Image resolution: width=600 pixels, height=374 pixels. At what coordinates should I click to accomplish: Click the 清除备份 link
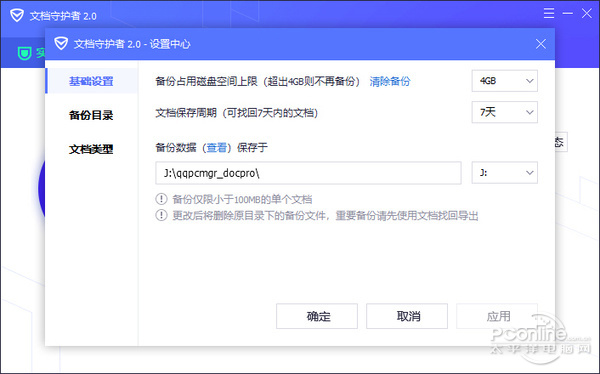point(390,81)
